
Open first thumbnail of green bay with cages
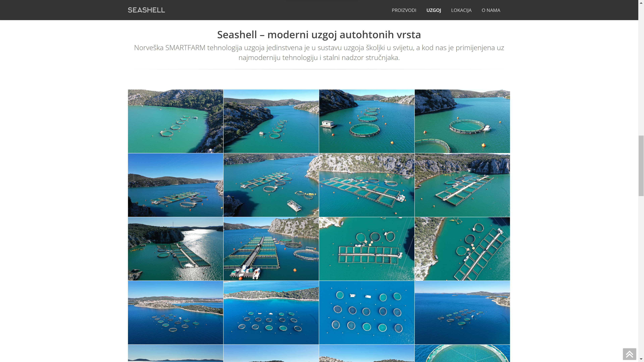point(175,121)
